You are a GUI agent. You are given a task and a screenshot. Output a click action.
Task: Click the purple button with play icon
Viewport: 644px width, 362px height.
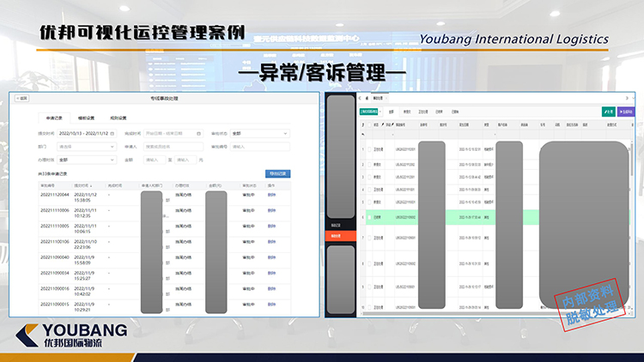pos(626,112)
